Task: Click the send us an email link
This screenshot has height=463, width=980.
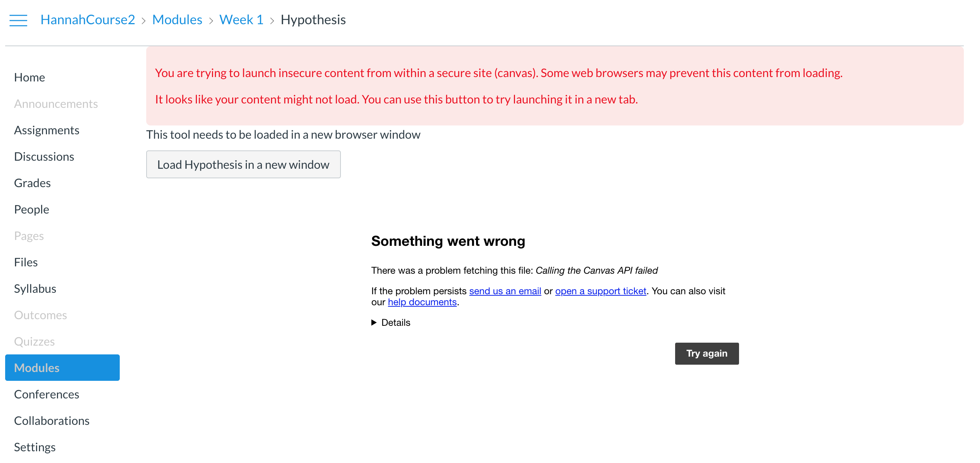Action: [x=505, y=291]
